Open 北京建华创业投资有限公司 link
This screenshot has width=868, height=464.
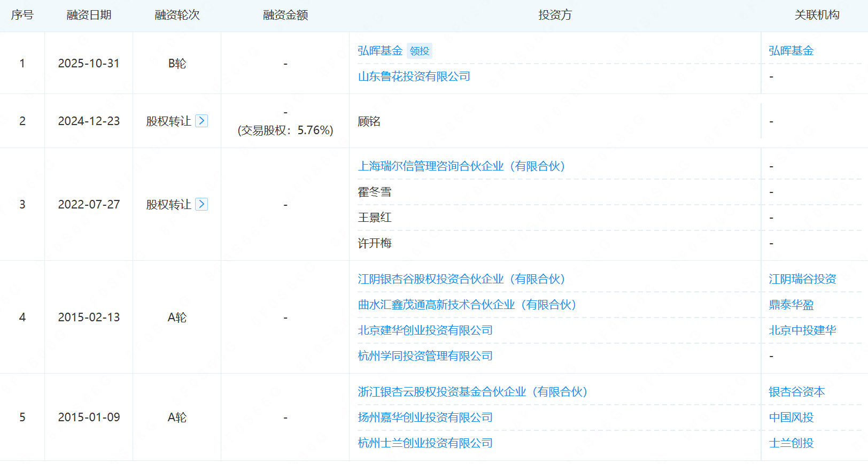[x=425, y=330]
